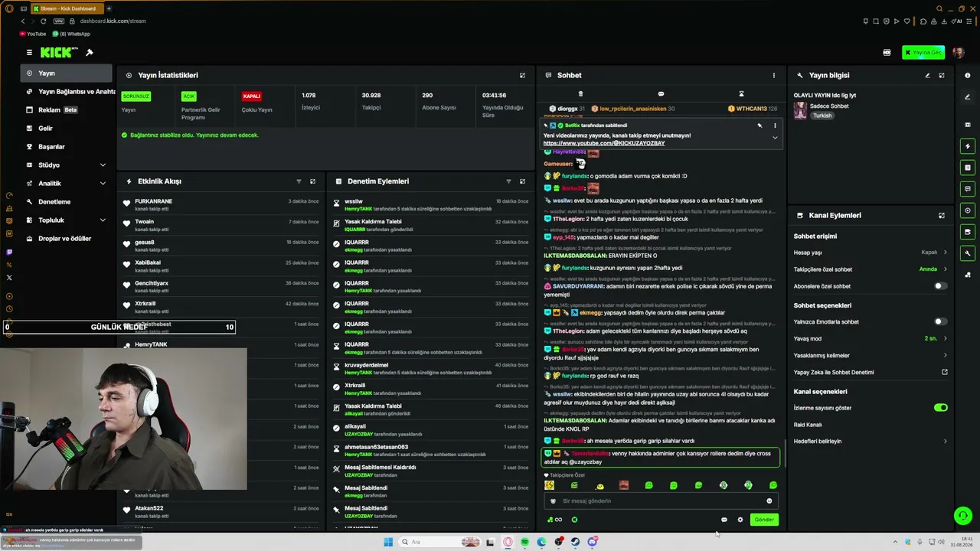Image resolution: width=980 pixels, height=551 pixels.
Task: Open Discord from the taskbar
Action: [593, 542]
